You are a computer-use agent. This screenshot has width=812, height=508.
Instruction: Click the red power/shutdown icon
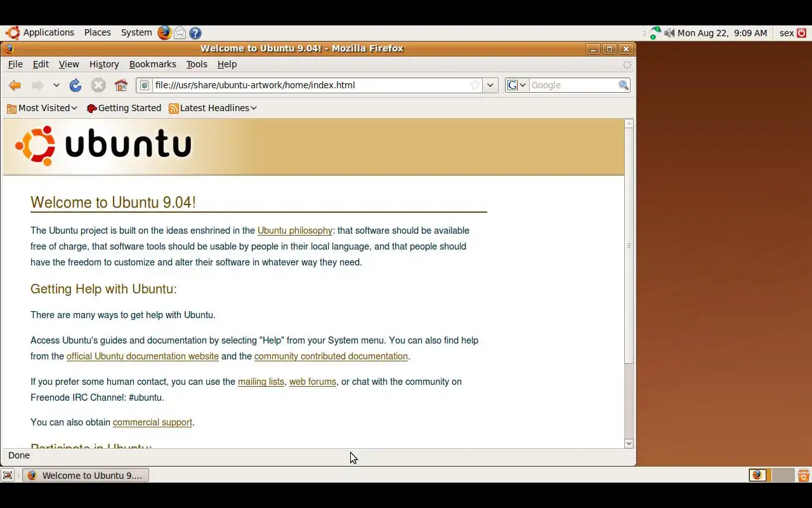pyautogui.click(x=802, y=33)
